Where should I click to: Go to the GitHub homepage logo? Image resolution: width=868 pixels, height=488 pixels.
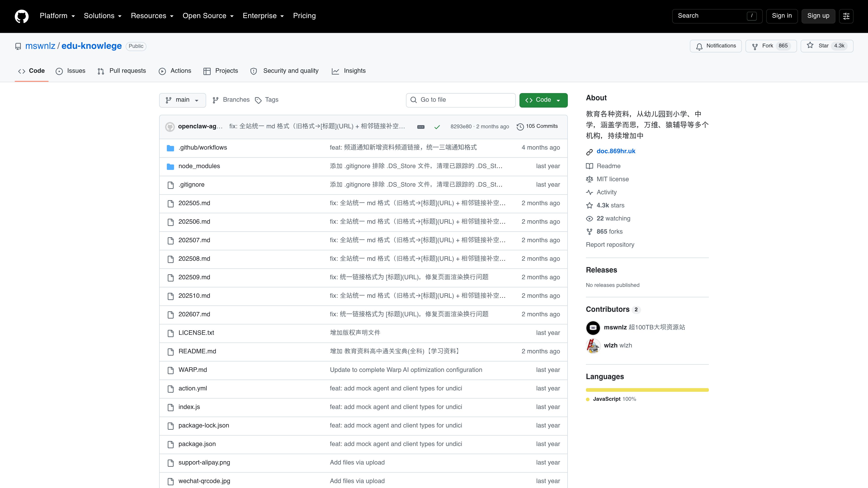[21, 16]
